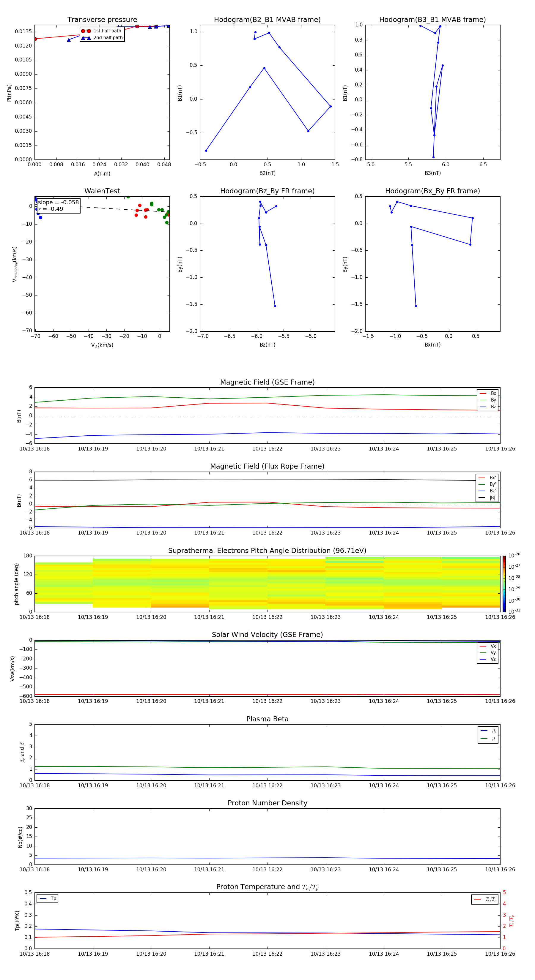Screen dimensions: 535x980
Task: Click the 'V_remaining(km/s)' y-axis label
Action: pyautogui.click(x=15, y=264)
